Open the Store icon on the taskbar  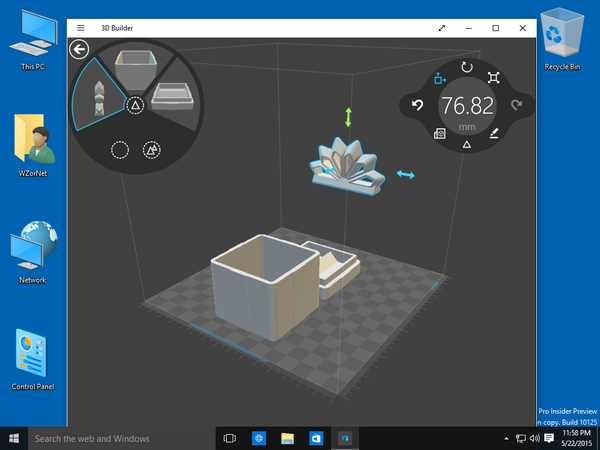[316, 439]
